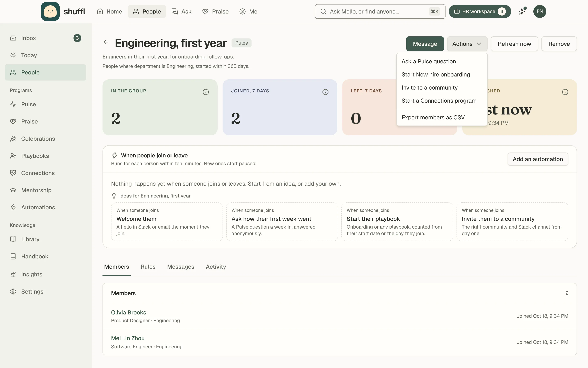
Task: Pick the Welcome them idea card
Action: 167,222
